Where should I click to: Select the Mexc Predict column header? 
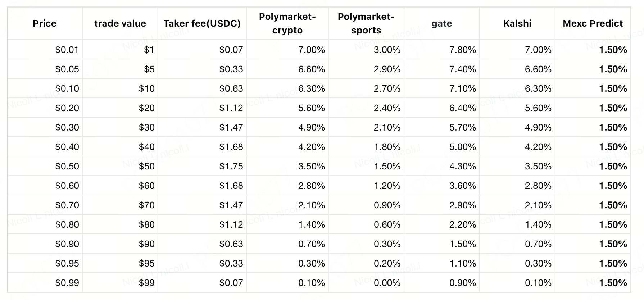pos(593,23)
